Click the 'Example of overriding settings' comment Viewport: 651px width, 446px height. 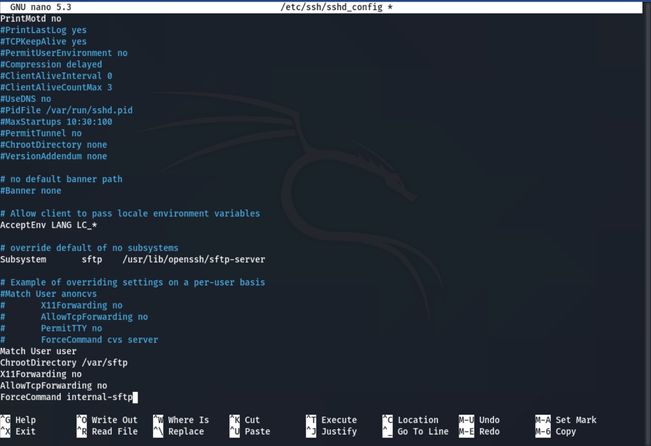(x=132, y=282)
